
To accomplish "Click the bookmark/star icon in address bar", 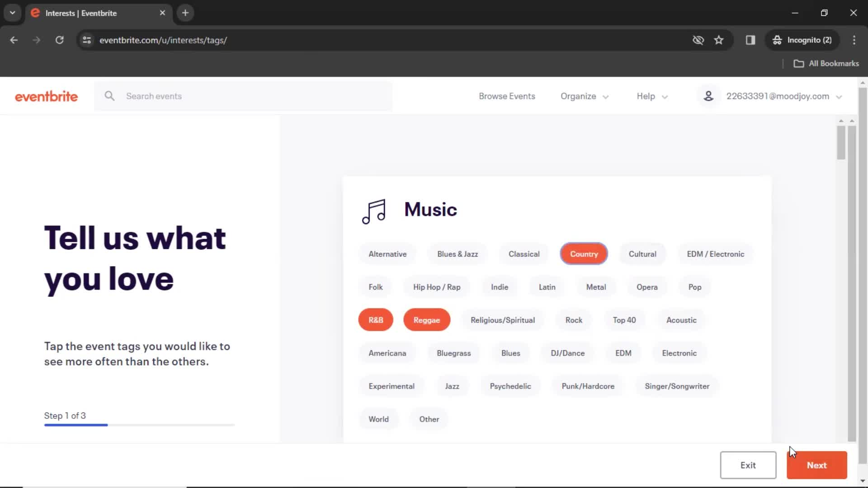I will pos(719,40).
